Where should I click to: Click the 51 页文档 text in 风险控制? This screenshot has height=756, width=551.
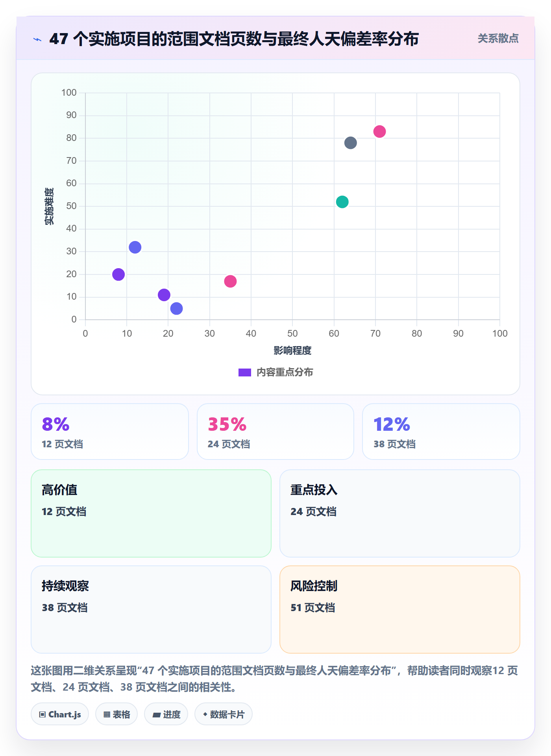[313, 608]
